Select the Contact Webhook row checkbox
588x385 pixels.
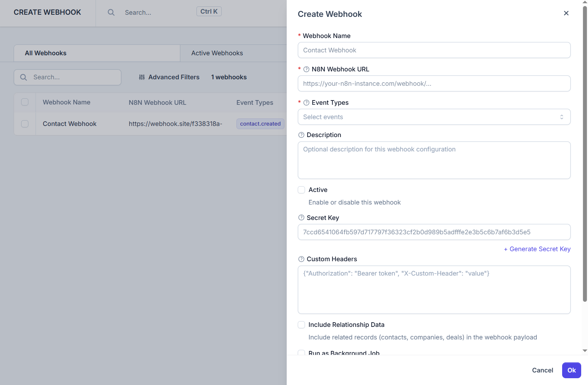point(25,124)
